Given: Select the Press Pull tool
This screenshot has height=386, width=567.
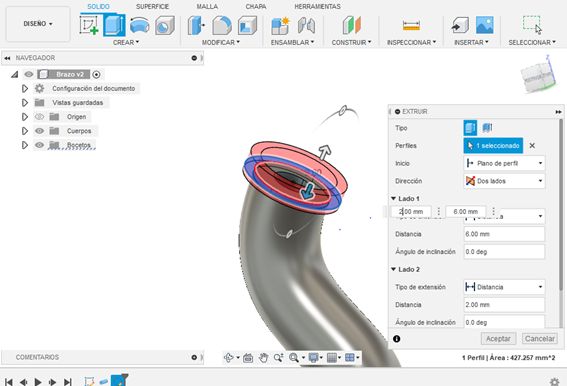Looking at the screenshot, I should [196, 25].
